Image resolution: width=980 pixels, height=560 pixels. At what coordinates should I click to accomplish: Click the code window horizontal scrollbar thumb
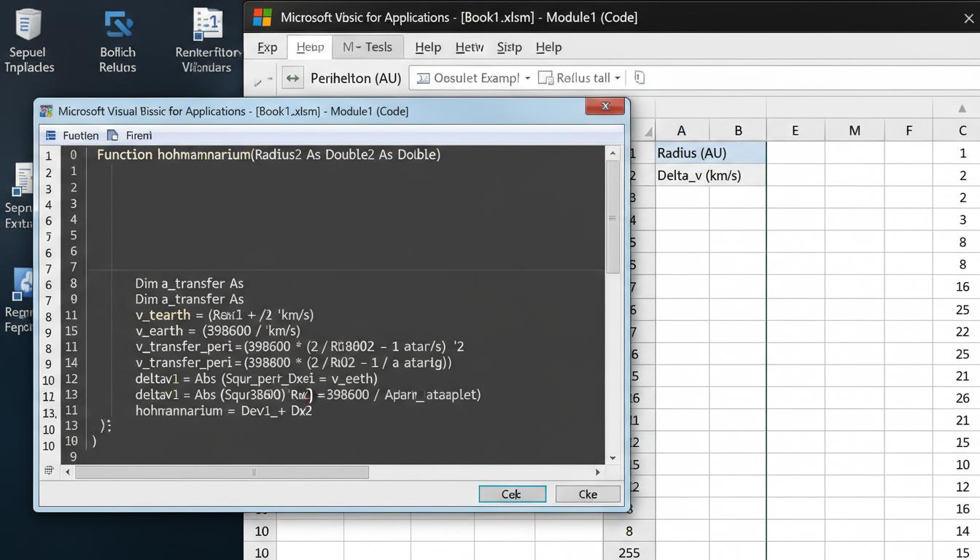(x=222, y=472)
